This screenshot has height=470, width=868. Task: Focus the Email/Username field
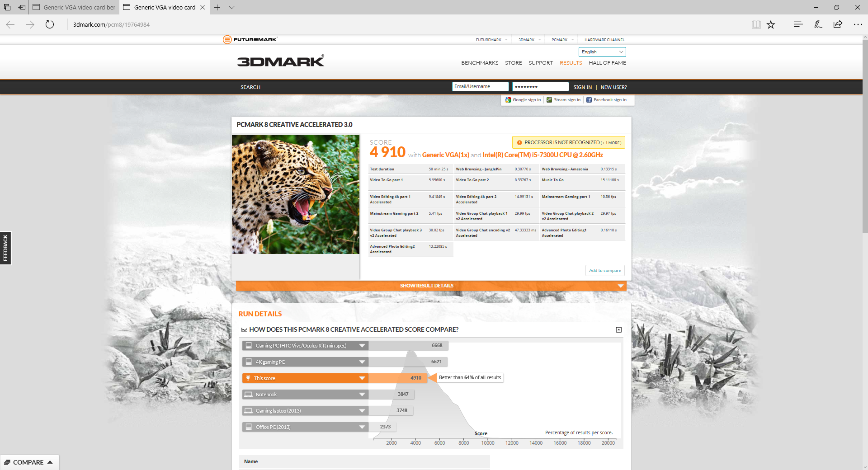click(480, 87)
